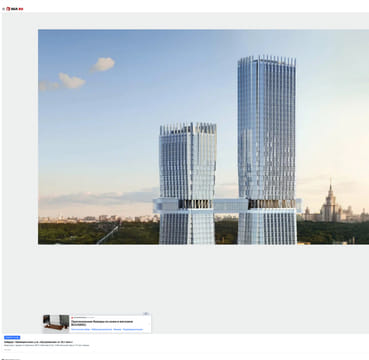Follow the last blue link in the ad

[x=133, y=329]
